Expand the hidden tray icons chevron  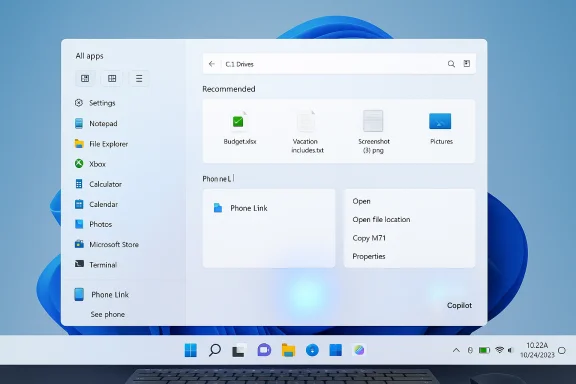point(456,350)
